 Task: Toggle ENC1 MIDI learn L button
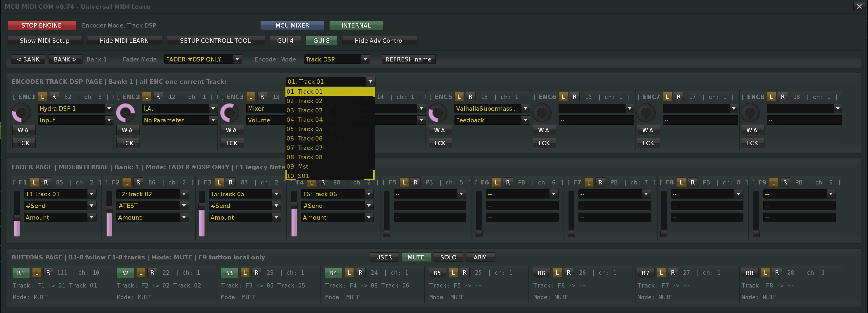42,97
